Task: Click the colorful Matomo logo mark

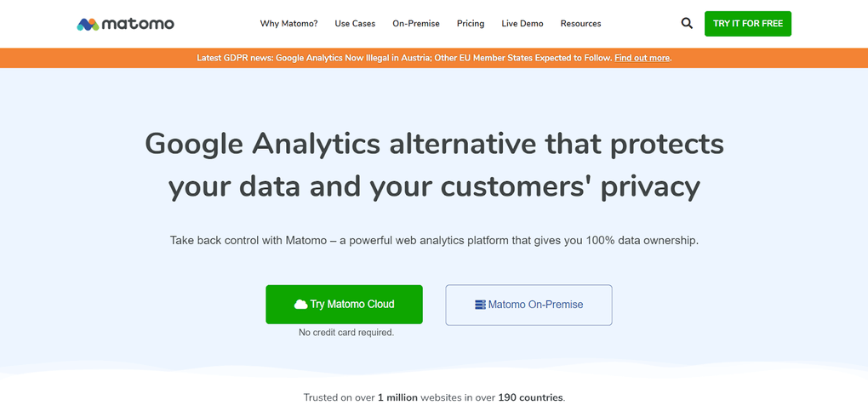Action: (87, 24)
